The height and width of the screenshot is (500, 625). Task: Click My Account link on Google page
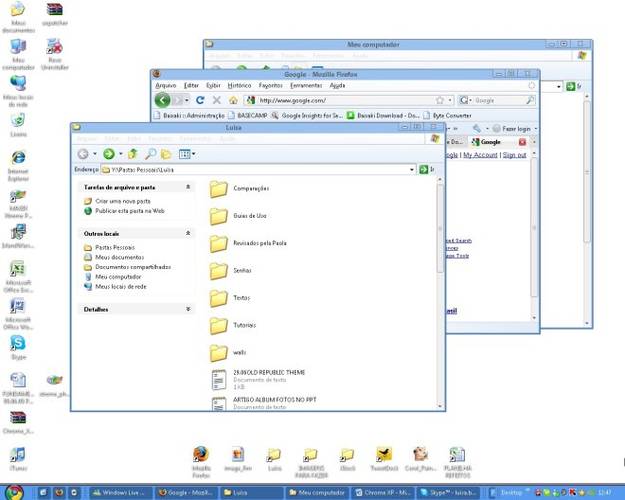point(480,155)
